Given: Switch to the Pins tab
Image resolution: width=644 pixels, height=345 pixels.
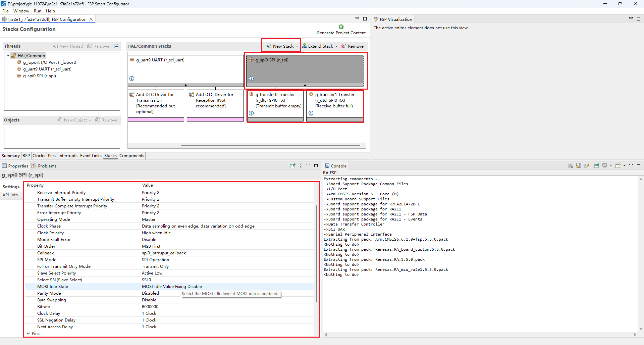Looking at the screenshot, I should (x=52, y=156).
